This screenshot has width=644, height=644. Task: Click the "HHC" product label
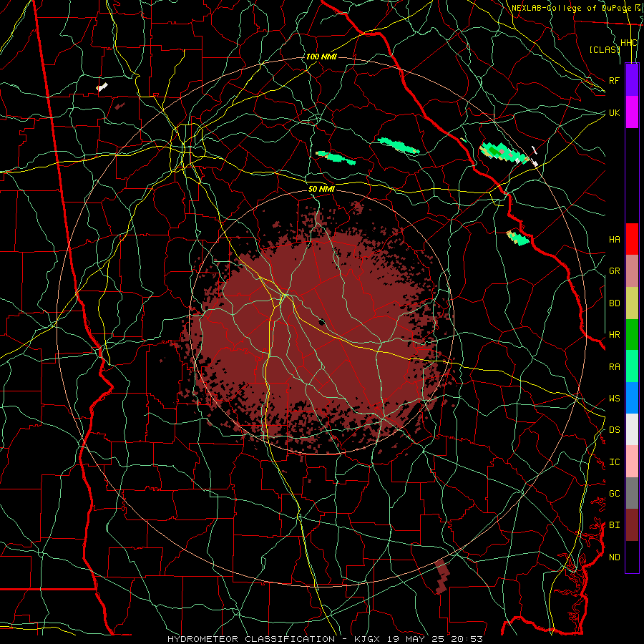(x=628, y=43)
